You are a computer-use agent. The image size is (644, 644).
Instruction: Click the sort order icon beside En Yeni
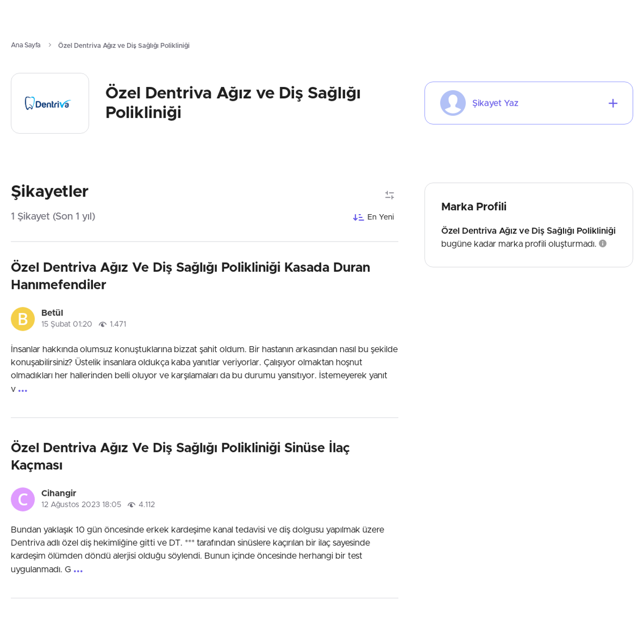(358, 217)
